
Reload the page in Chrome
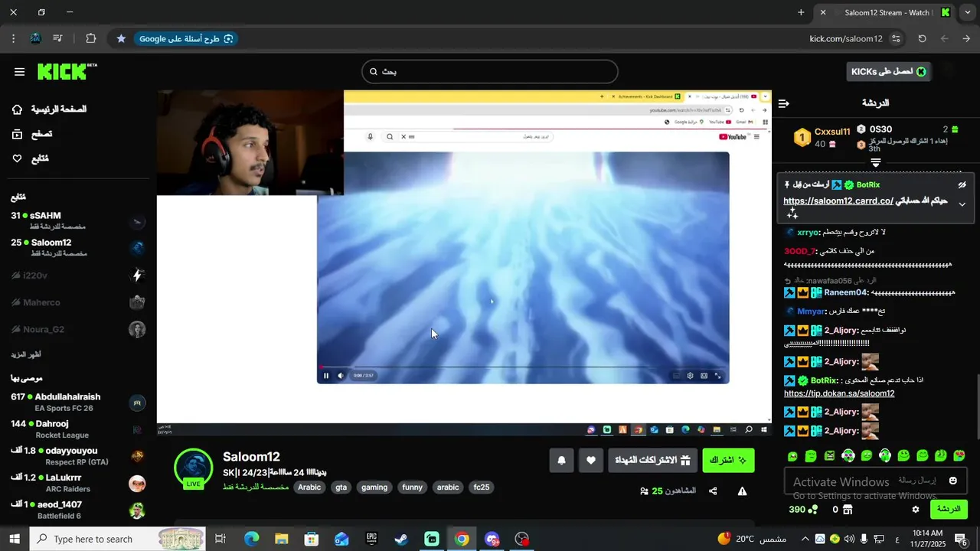pyautogui.click(x=922, y=38)
